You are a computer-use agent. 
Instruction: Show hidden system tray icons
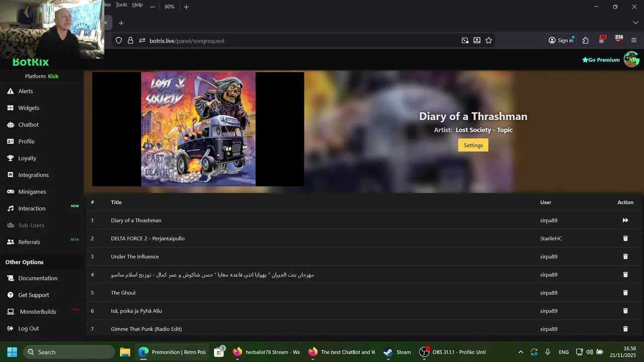(x=521, y=352)
